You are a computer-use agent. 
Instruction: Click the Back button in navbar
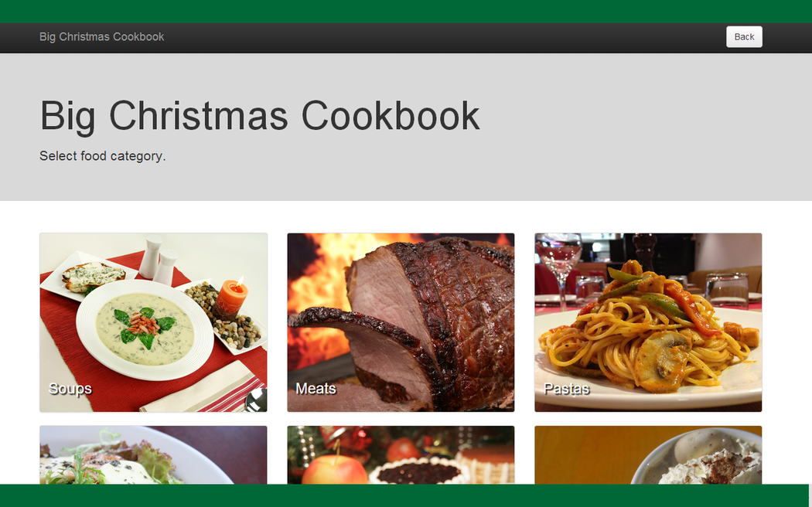tap(744, 37)
